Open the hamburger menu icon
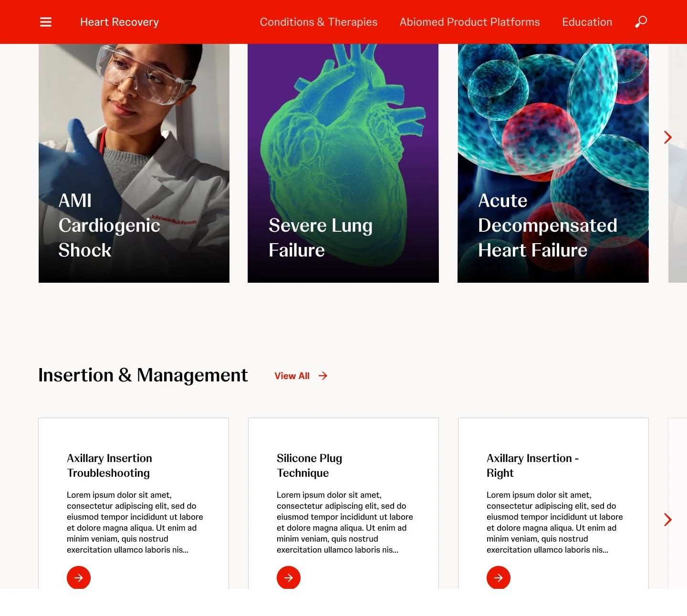 [46, 22]
